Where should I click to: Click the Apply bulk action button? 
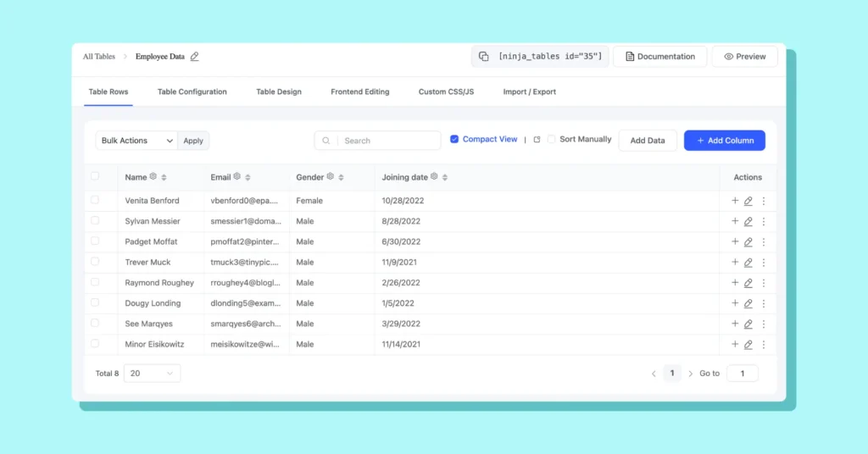[193, 141]
